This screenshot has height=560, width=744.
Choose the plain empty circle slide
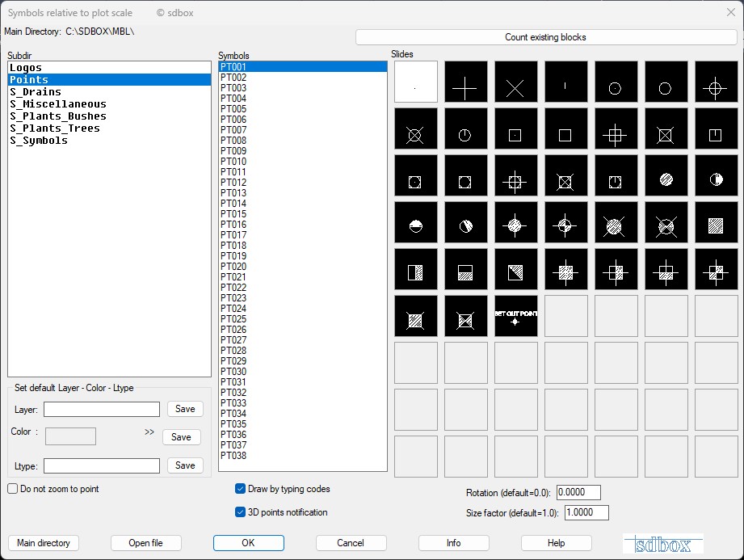click(x=666, y=82)
